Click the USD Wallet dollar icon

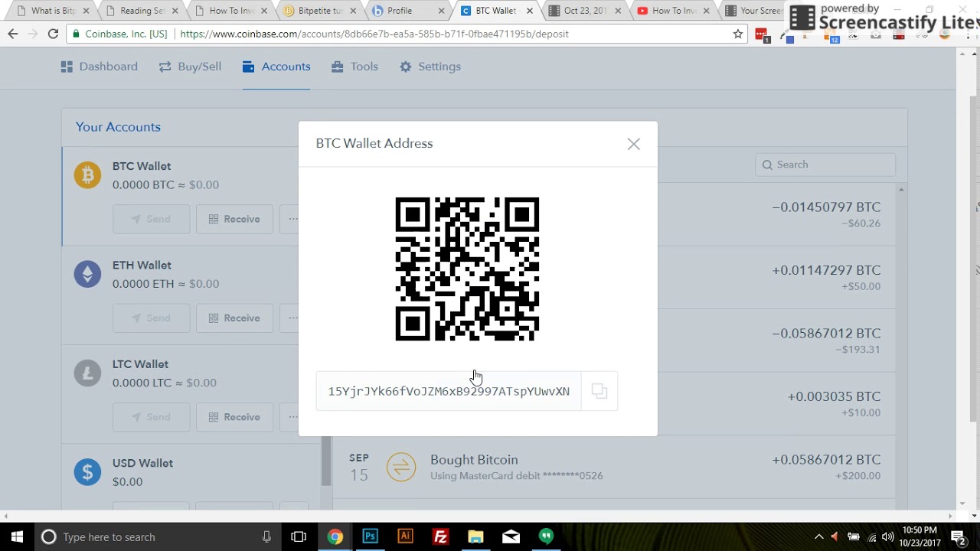click(87, 471)
